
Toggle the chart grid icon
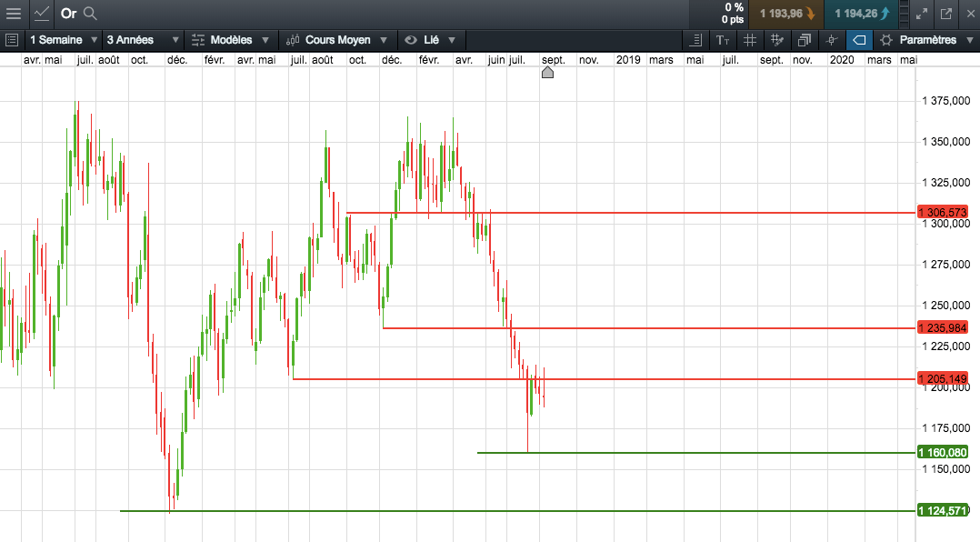(750, 40)
